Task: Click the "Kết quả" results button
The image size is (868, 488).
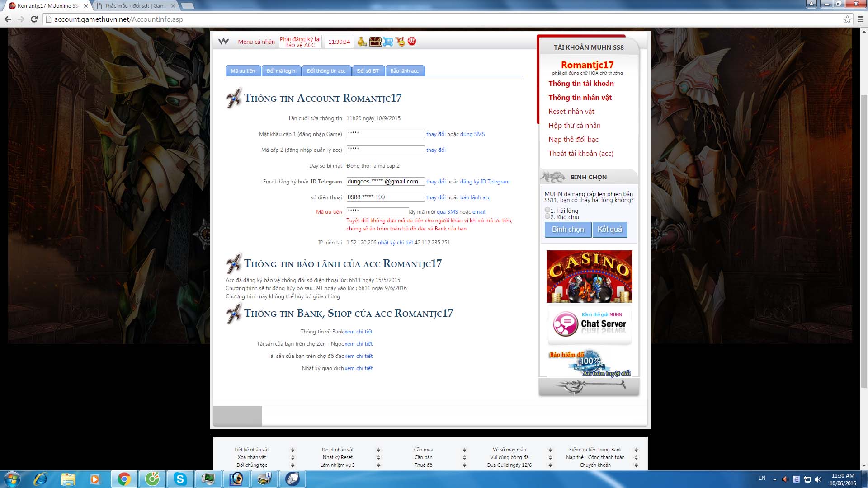Action: click(609, 230)
